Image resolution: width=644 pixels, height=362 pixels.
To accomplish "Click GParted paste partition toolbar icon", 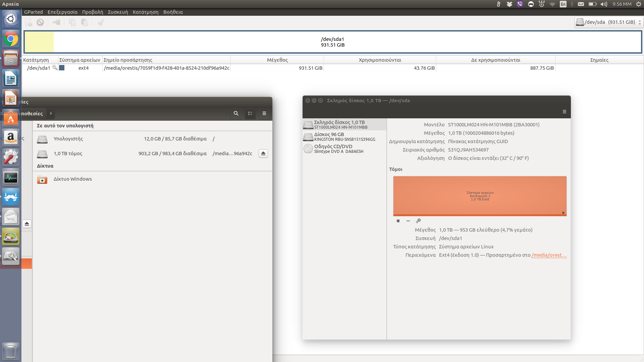I will (85, 22).
